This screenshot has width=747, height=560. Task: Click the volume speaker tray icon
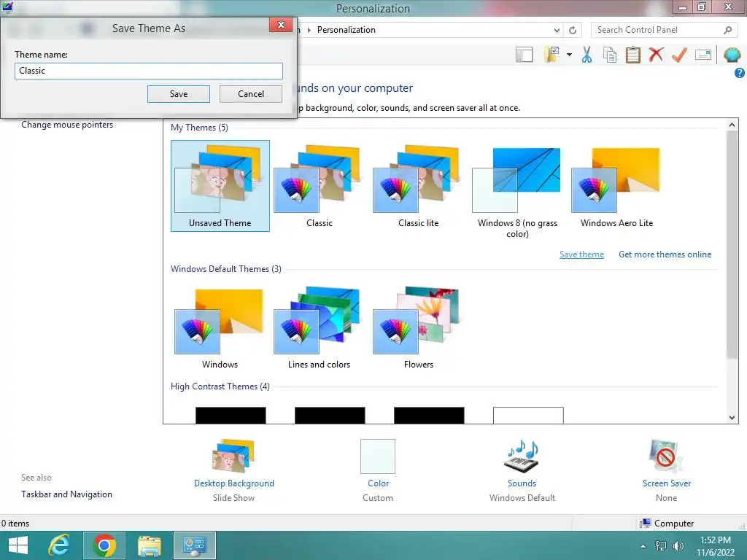(678, 546)
